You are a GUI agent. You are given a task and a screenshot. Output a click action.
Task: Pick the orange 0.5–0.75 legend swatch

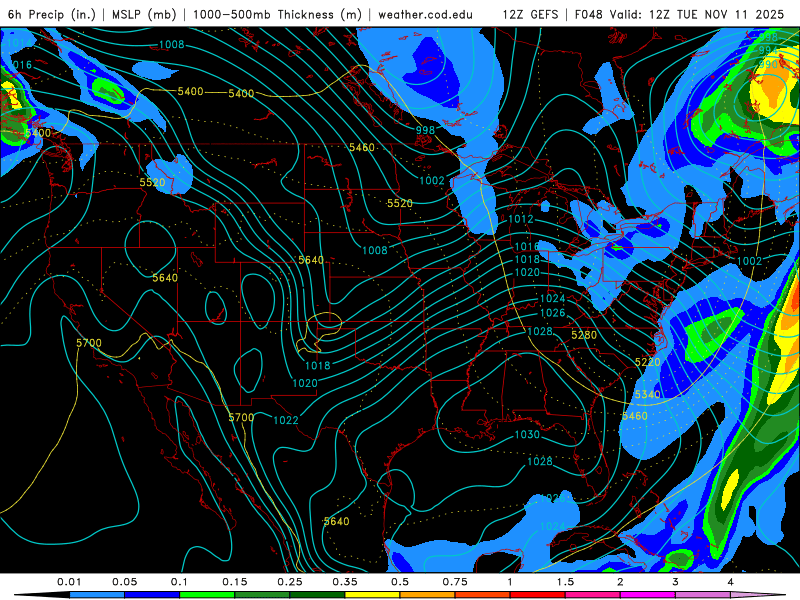pos(428,595)
